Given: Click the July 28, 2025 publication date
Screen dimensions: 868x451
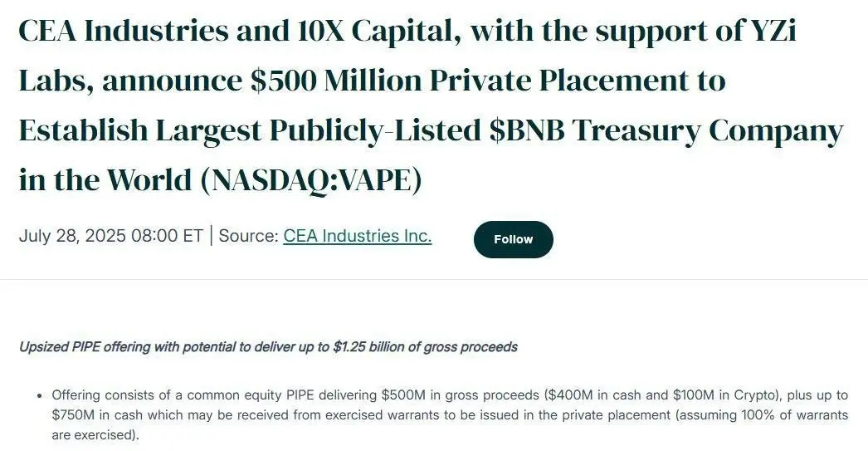Looking at the screenshot, I should pos(72,236).
